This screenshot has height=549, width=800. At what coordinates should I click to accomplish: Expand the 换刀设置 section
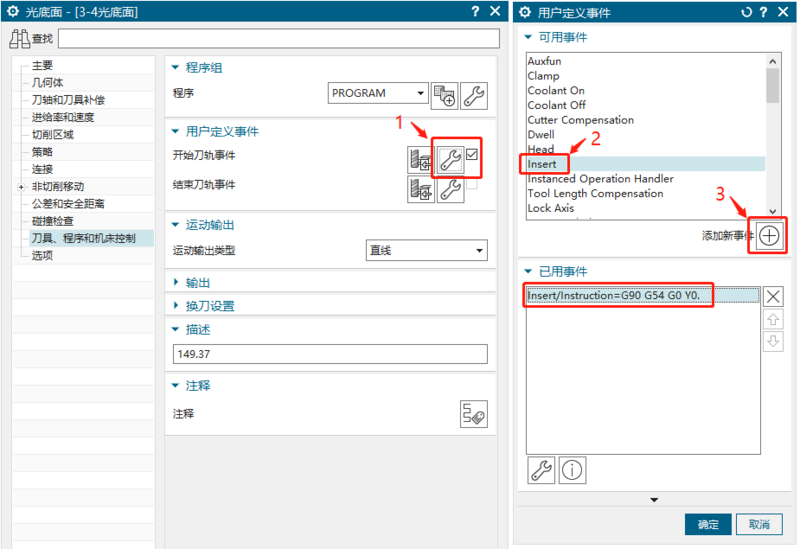point(176,306)
